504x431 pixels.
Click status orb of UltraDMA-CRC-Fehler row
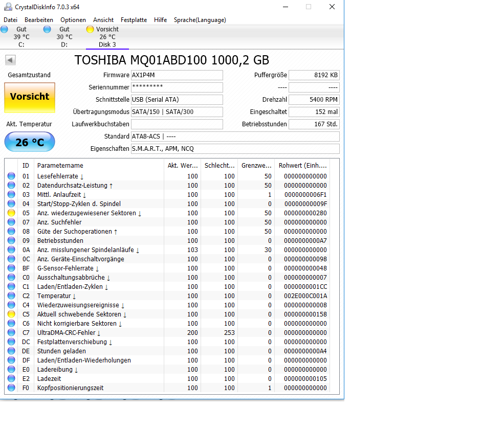point(11,333)
